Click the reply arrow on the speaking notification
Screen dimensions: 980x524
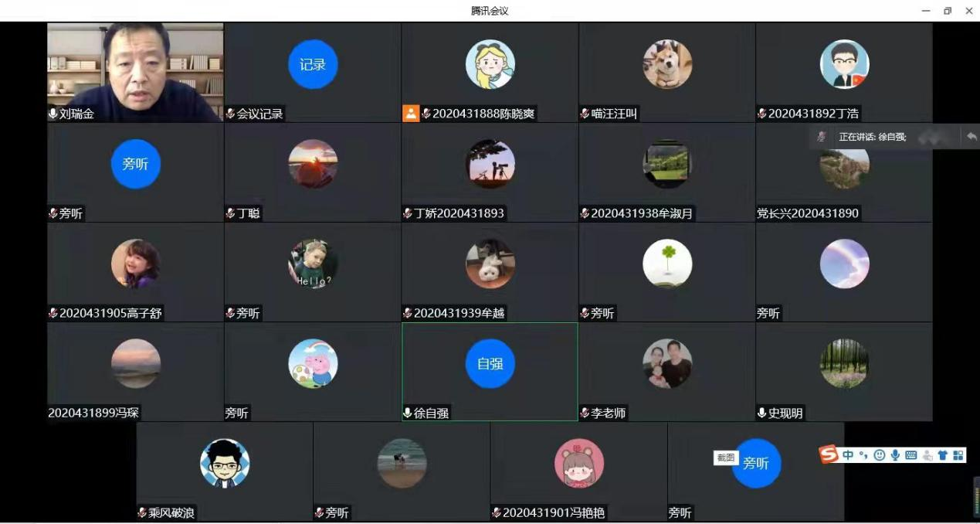(x=972, y=137)
